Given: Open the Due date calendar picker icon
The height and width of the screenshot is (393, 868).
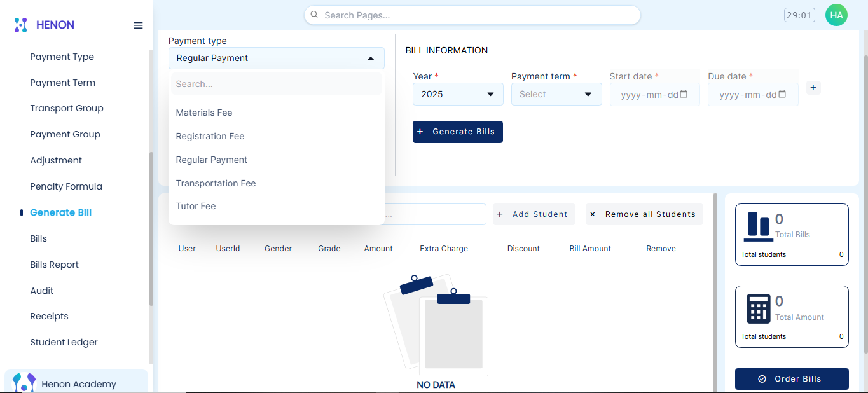Looking at the screenshot, I should click(x=782, y=94).
